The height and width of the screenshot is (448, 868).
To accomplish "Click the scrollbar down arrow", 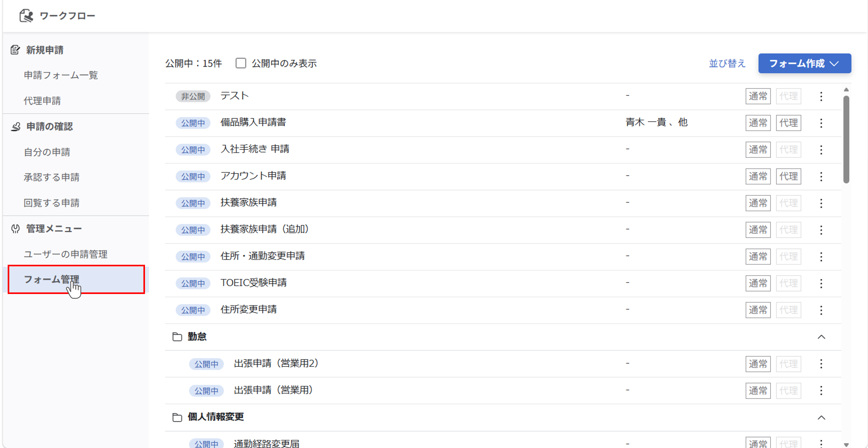I will pos(846,445).
